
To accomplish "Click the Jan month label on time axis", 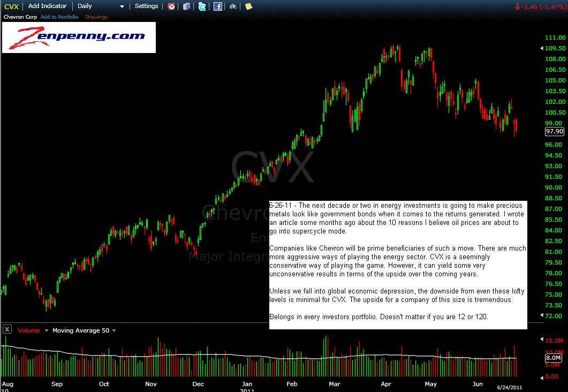I will [247, 384].
